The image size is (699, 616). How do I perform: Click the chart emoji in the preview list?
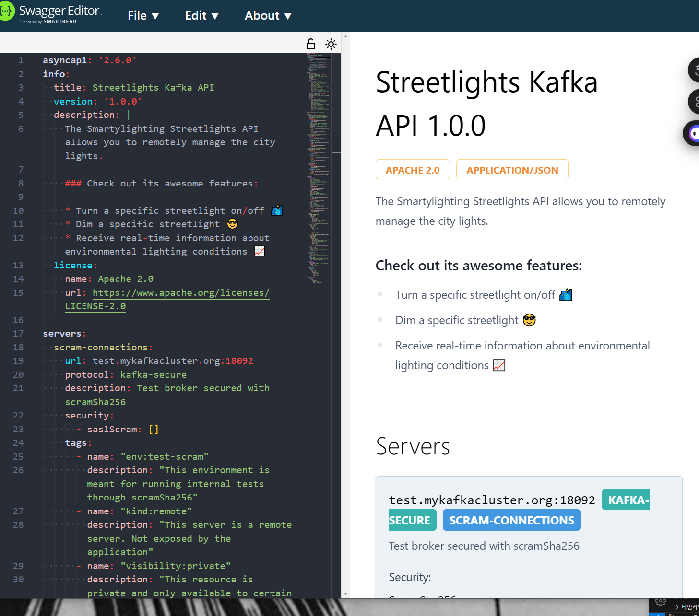coord(499,365)
